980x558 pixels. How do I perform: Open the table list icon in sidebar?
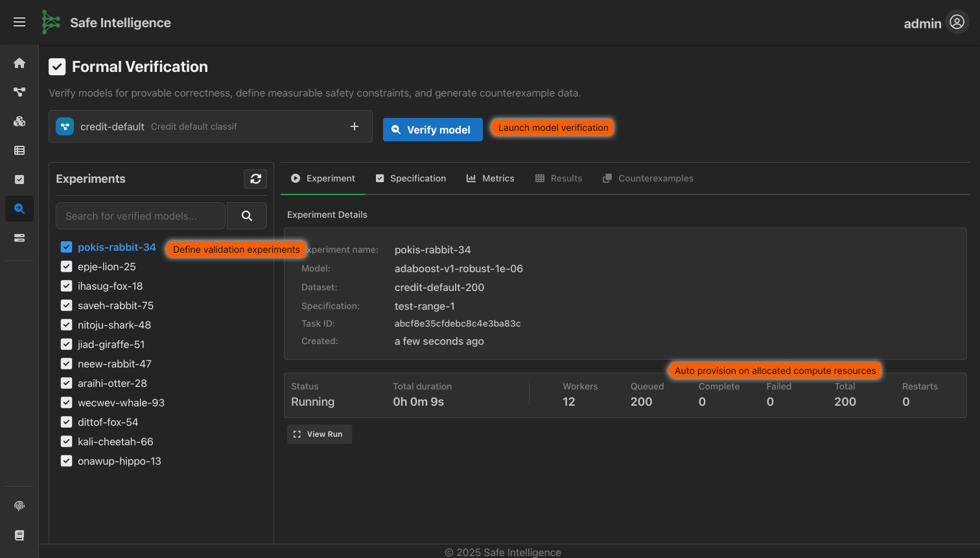pyautogui.click(x=19, y=150)
